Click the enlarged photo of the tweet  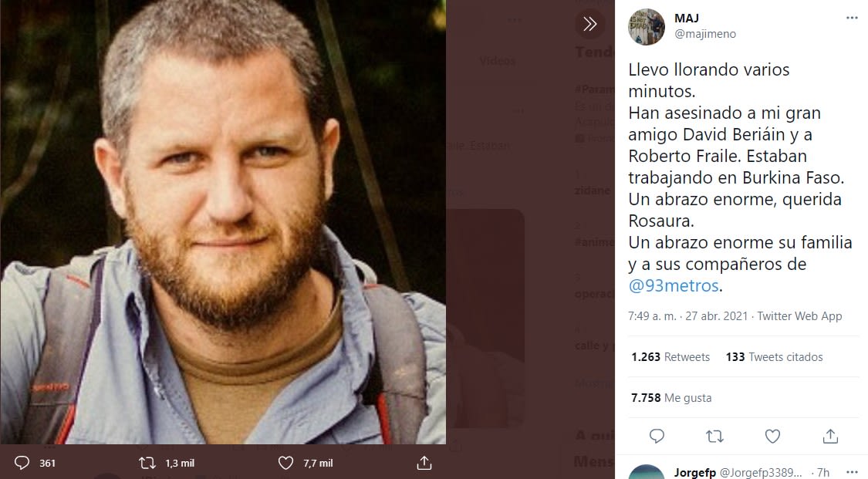[223, 222]
